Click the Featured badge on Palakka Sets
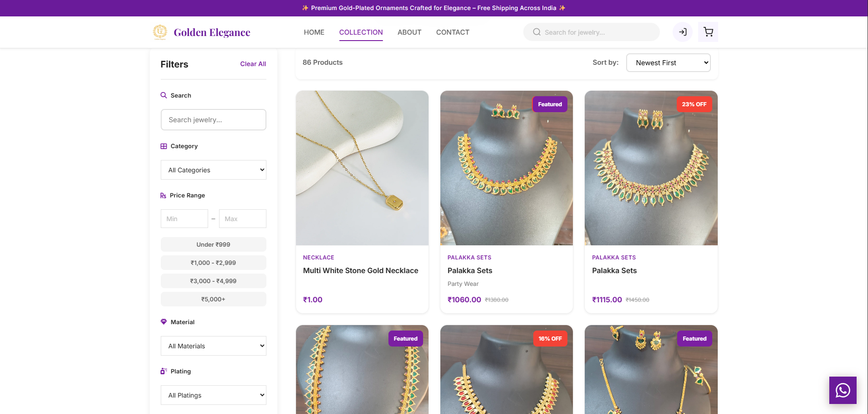The height and width of the screenshot is (414, 868). pyautogui.click(x=550, y=104)
